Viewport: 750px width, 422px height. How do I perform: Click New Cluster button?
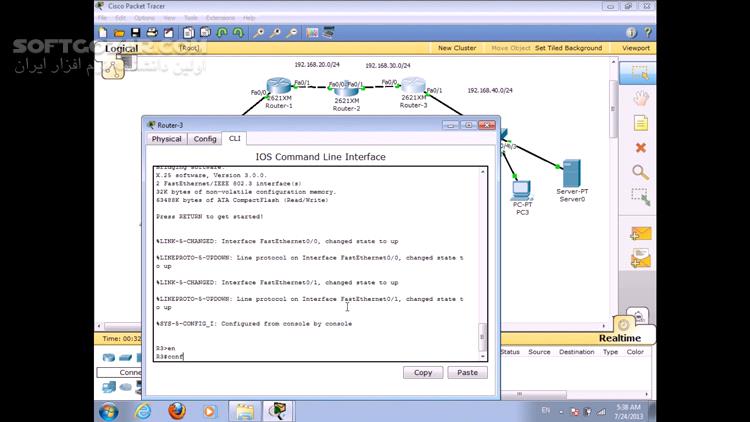click(x=457, y=48)
